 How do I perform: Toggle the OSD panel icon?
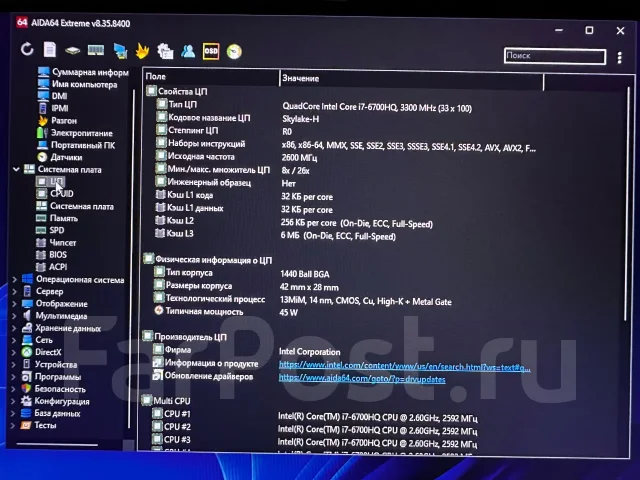[211, 51]
